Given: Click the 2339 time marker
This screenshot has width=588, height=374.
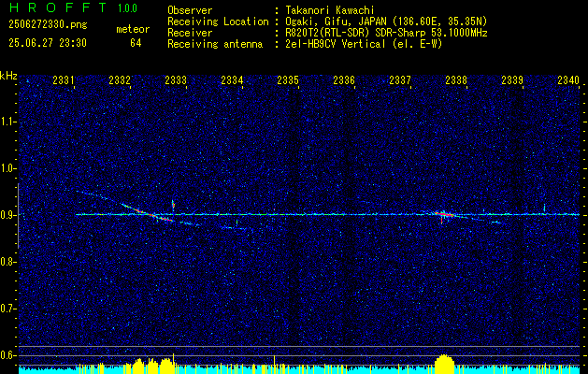Looking at the screenshot, I should point(512,79).
